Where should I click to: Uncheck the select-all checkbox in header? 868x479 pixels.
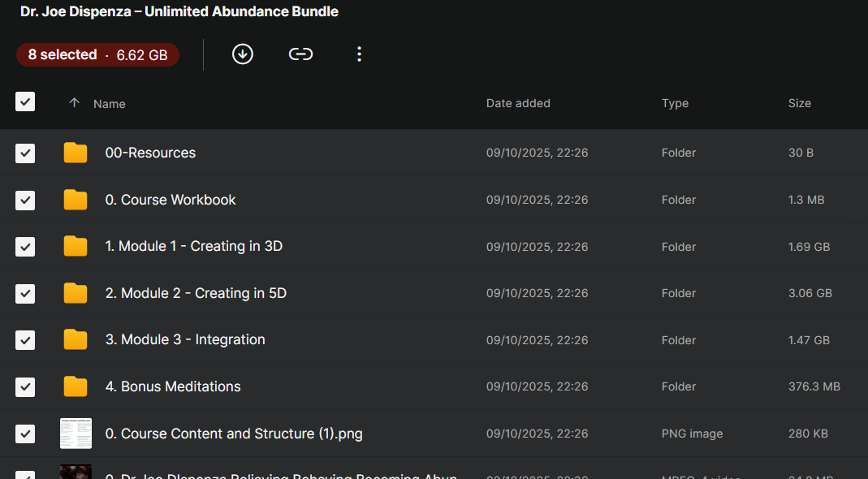[25, 102]
